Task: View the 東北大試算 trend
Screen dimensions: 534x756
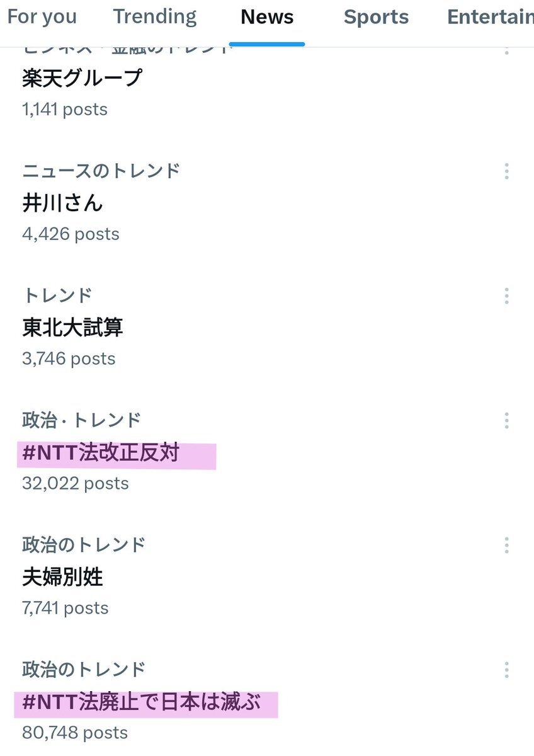Action: [x=72, y=328]
